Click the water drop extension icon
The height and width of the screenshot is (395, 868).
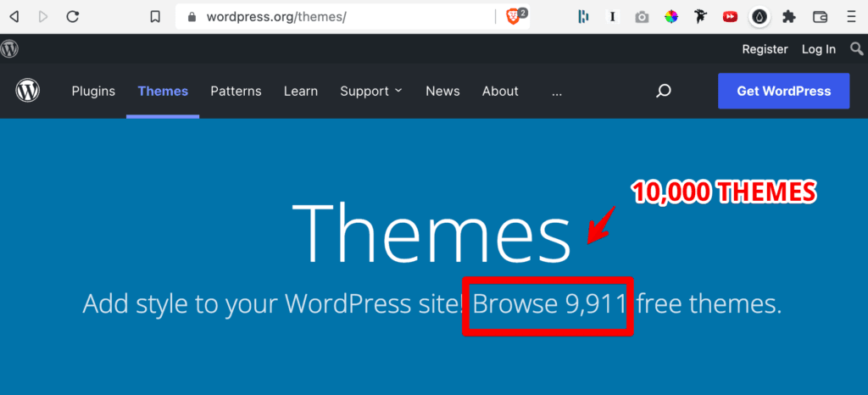point(759,17)
